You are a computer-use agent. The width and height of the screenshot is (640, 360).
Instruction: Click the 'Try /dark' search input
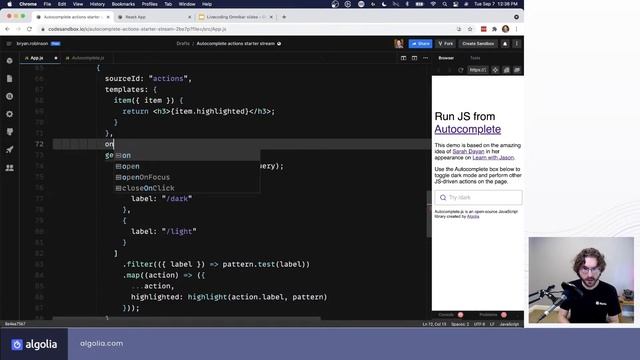pos(478,198)
